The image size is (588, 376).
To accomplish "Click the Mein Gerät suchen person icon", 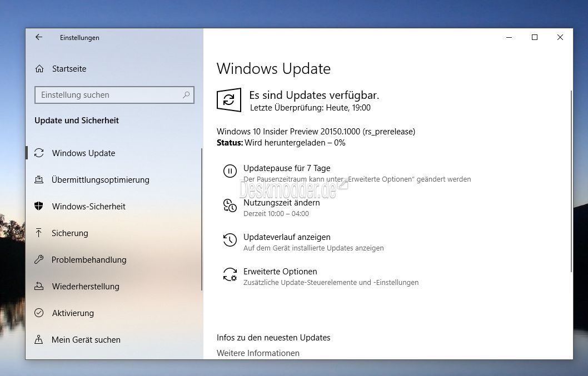I will (x=39, y=339).
